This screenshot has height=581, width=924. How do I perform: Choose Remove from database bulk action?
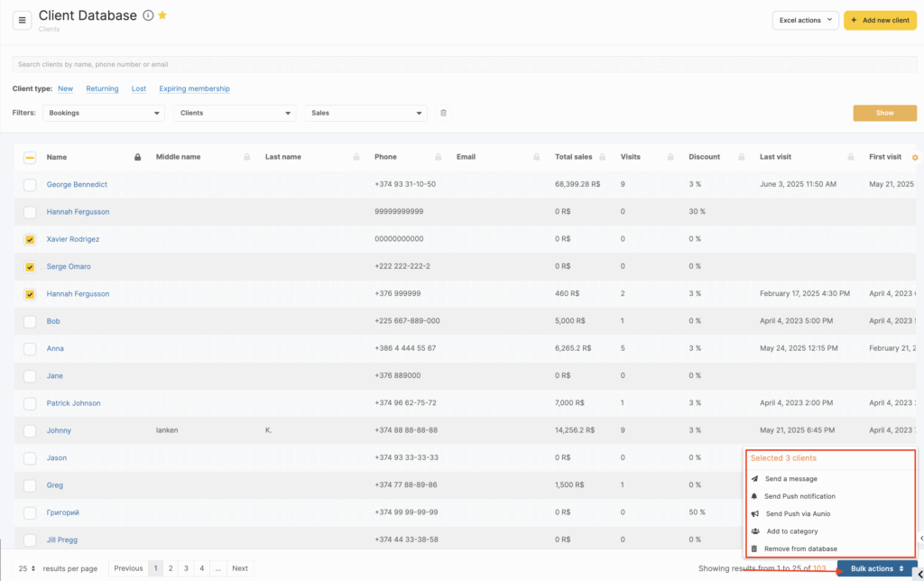[801, 549]
